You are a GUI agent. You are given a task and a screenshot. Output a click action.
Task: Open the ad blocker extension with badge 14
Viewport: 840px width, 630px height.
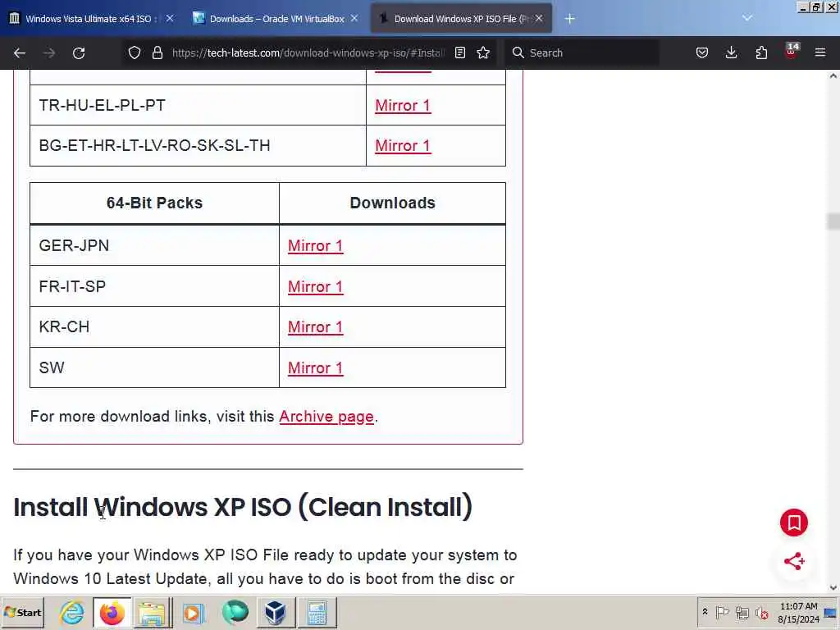(792, 52)
